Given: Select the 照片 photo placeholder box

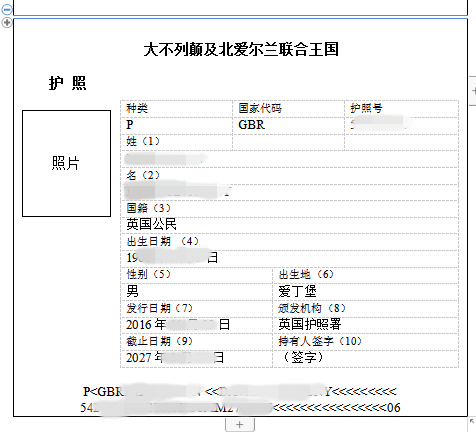Looking at the screenshot, I should point(66,163).
